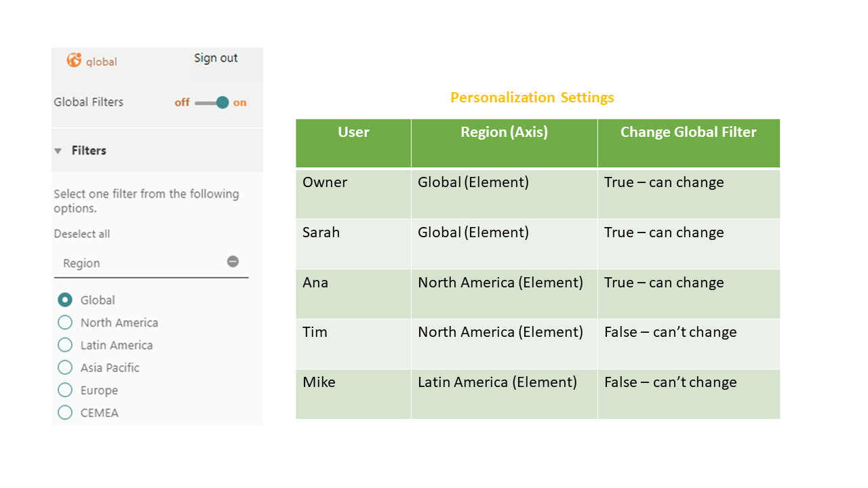Click the "on" label beside the slider
Viewport: 868px width, 488px height.
240,102
